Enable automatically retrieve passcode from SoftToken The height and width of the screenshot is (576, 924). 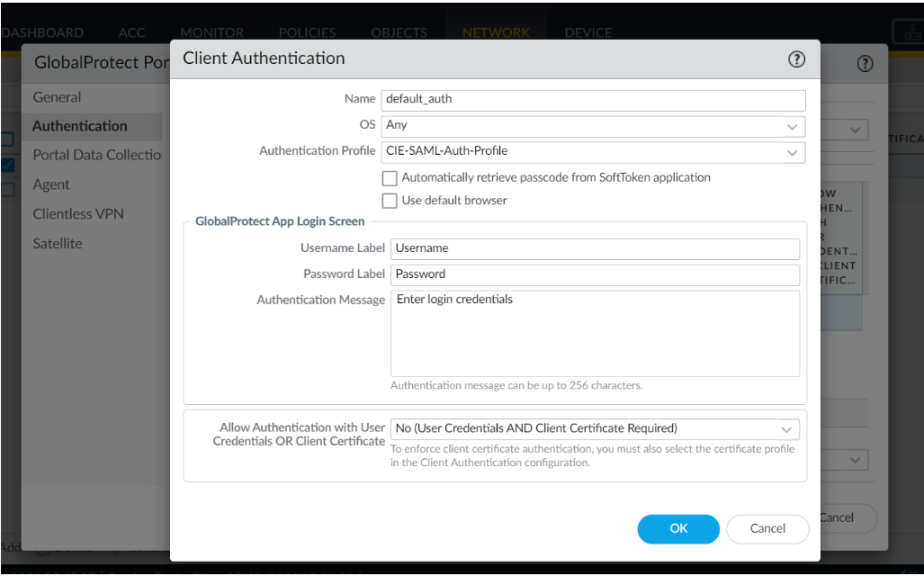(x=390, y=178)
